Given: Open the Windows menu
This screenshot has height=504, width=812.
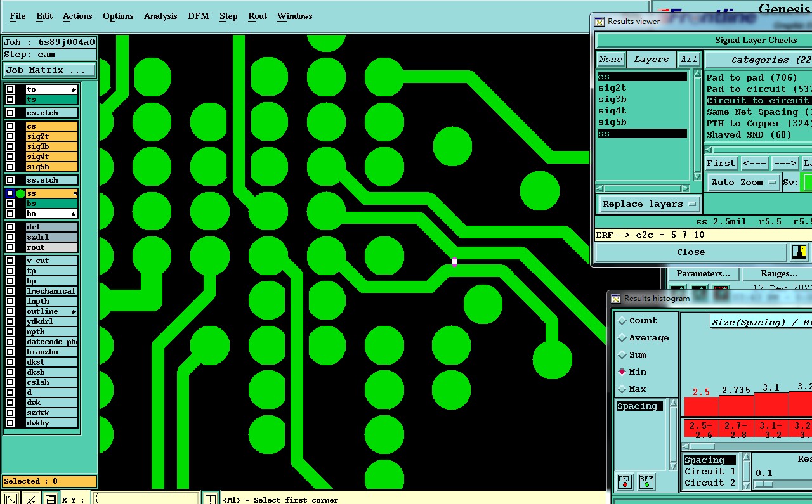Looking at the screenshot, I should [x=295, y=16].
